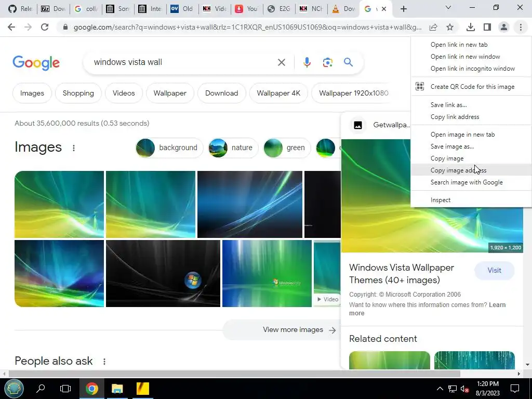Filter results by Videos chip
Viewport: 532px width, 399px height.
click(124, 93)
